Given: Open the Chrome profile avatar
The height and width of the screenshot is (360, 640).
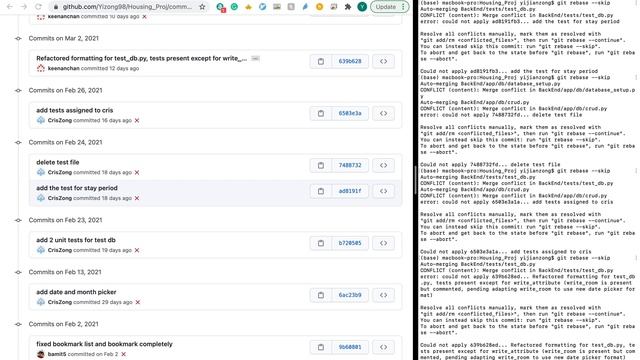Looking at the screenshot, I should [x=362, y=7].
